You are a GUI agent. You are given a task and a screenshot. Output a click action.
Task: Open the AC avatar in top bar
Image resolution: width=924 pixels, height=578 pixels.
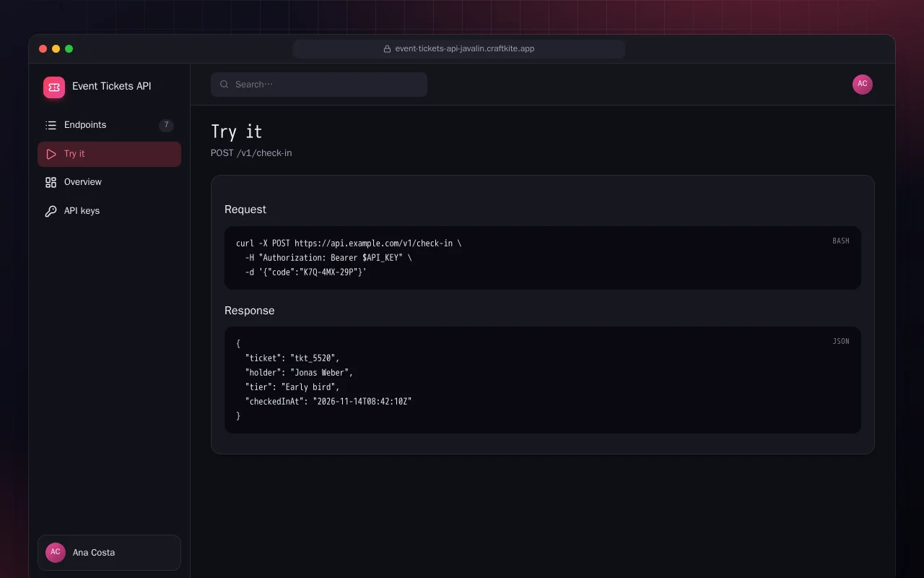click(863, 85)
